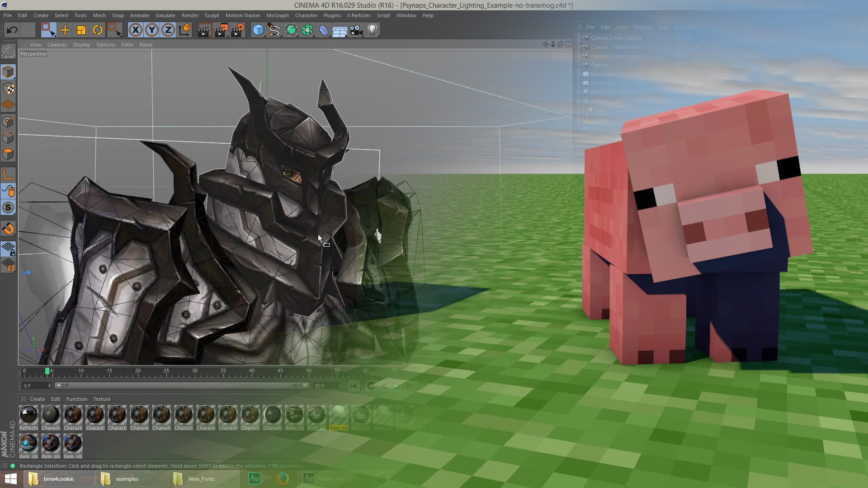Viewport: 868px width, 488px height.
Task: Activate the Move tool
Action: [65, 30]
